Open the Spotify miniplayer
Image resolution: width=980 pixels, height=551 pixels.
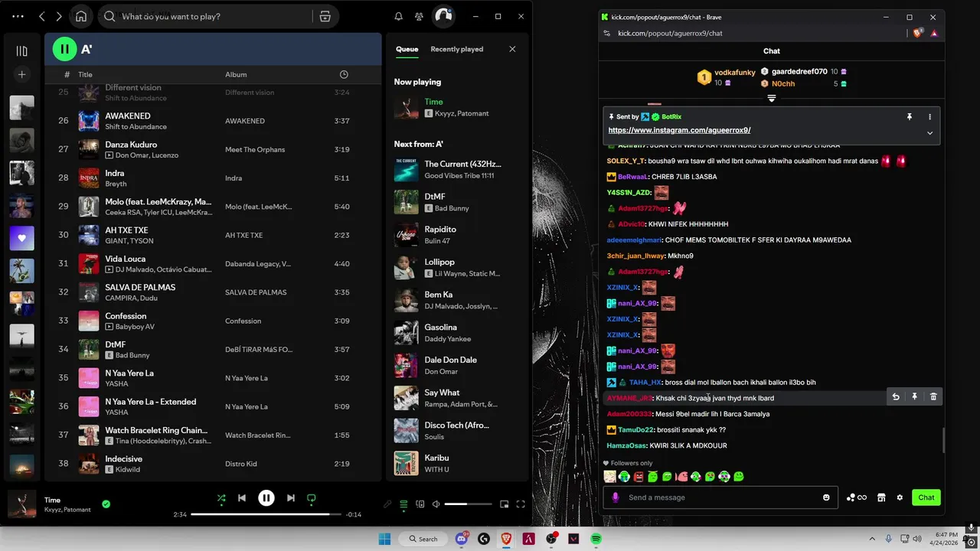504,504
